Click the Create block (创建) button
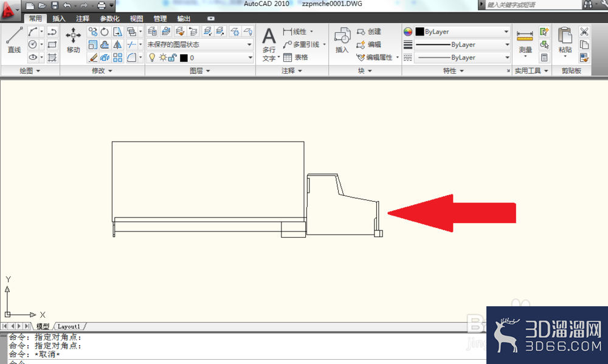Viewport: 608px width, 364px height. pos(369,32)
